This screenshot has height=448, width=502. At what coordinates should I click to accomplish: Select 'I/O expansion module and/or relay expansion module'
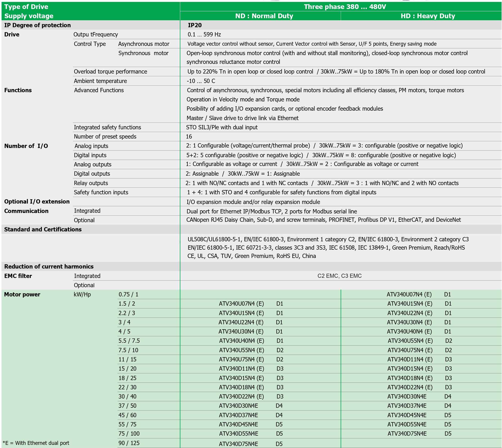tap(253, 202)
